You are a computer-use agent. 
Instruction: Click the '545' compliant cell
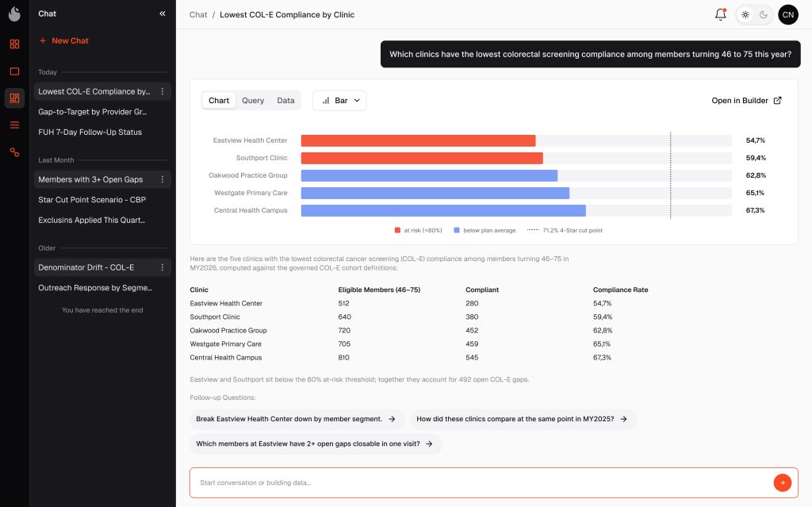click(472, 357)
